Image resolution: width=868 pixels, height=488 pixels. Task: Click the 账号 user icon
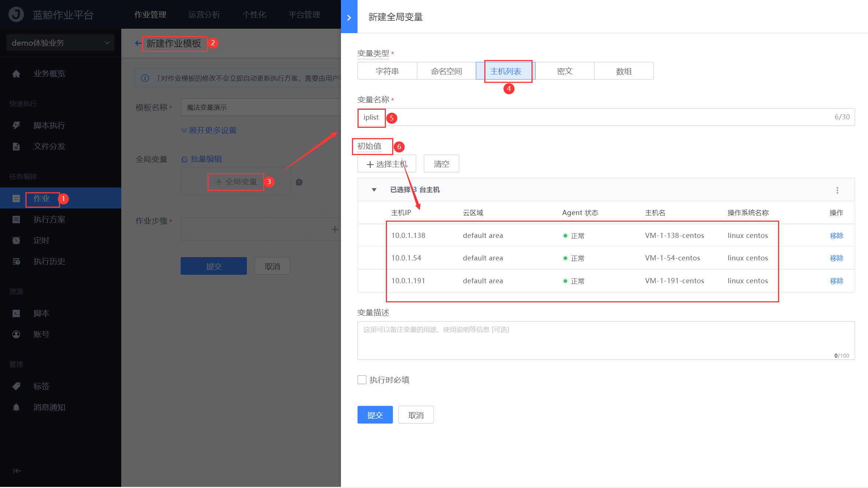click(x=16, y=334)
